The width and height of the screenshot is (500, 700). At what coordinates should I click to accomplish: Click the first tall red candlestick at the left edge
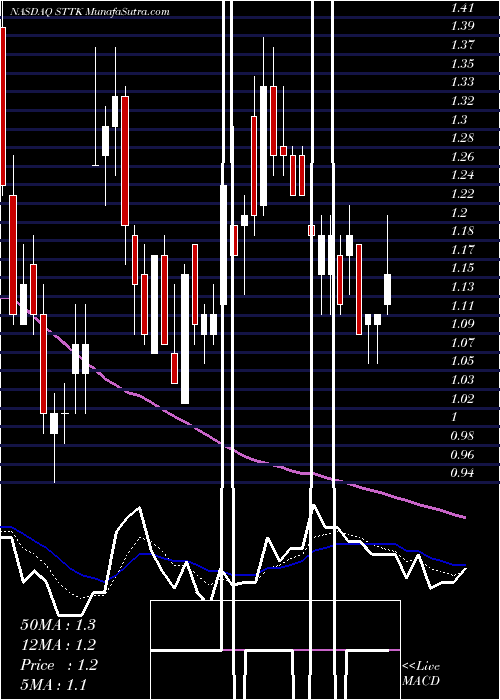3,106
